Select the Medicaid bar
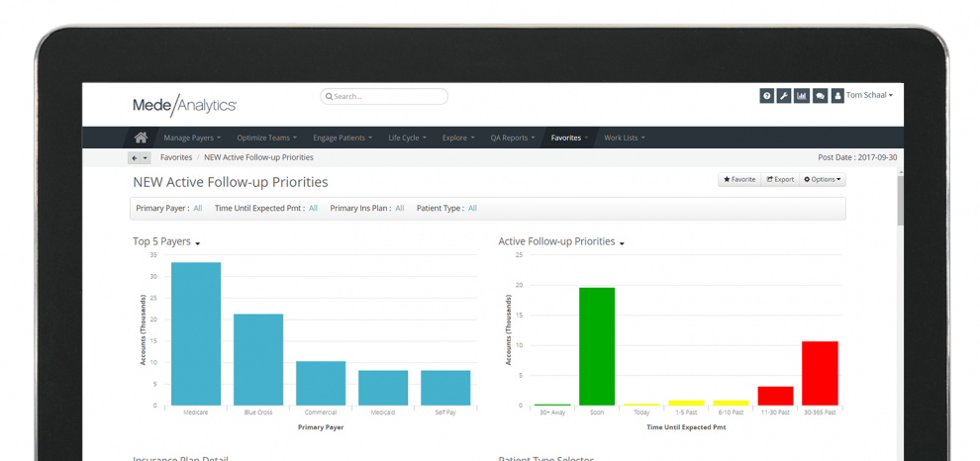980x461 pixels. click(x=383, y=388)
